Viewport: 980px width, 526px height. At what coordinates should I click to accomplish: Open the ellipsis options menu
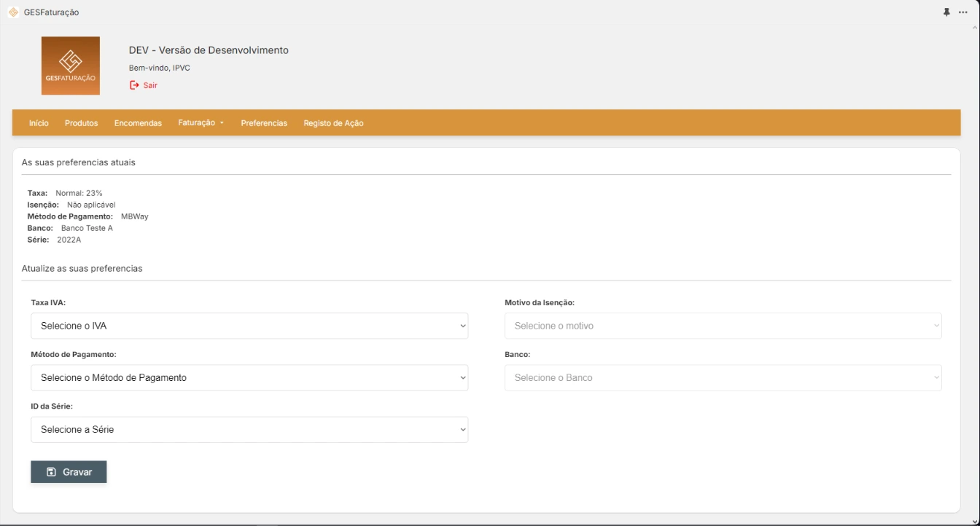click(965, 12)
